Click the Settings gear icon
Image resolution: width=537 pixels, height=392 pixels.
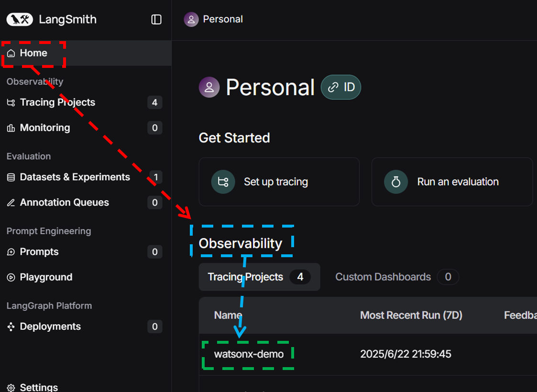pos(11,388)
